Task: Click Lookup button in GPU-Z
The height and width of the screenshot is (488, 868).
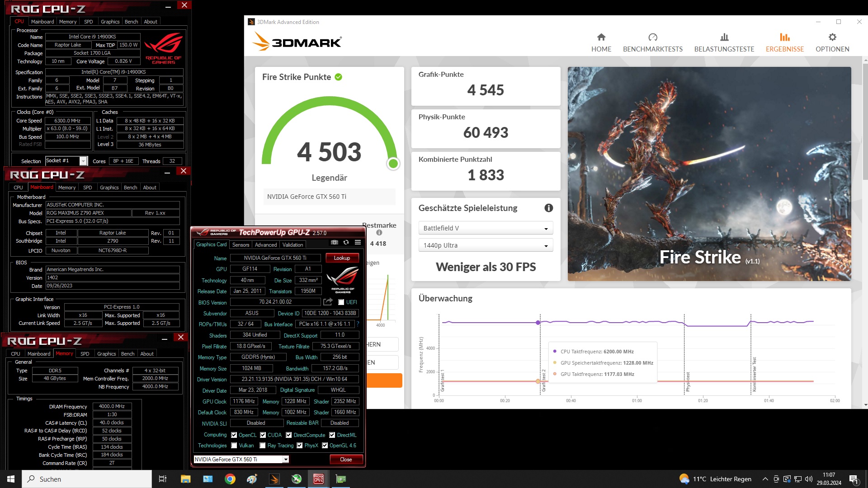Action: (342, 258)
